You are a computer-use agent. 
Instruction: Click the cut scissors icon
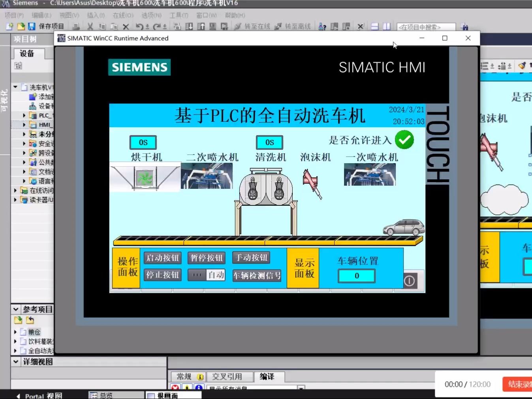coord(90,26)
